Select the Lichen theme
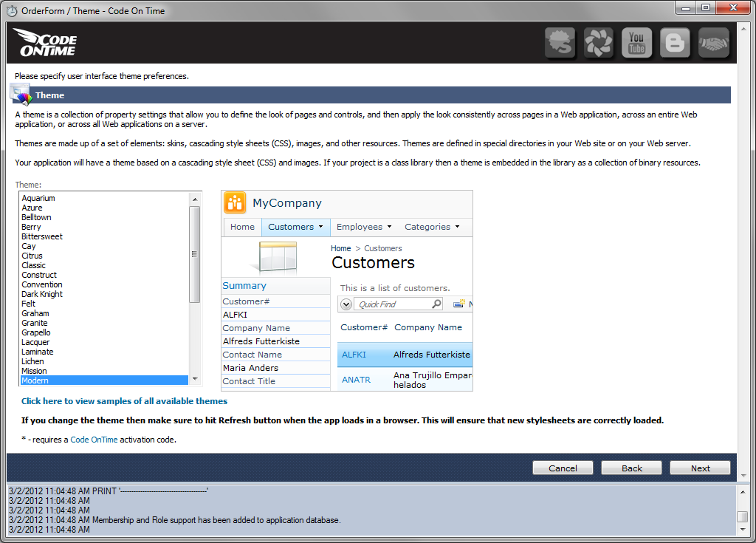 pyautogui.click(x=103, y=361)
